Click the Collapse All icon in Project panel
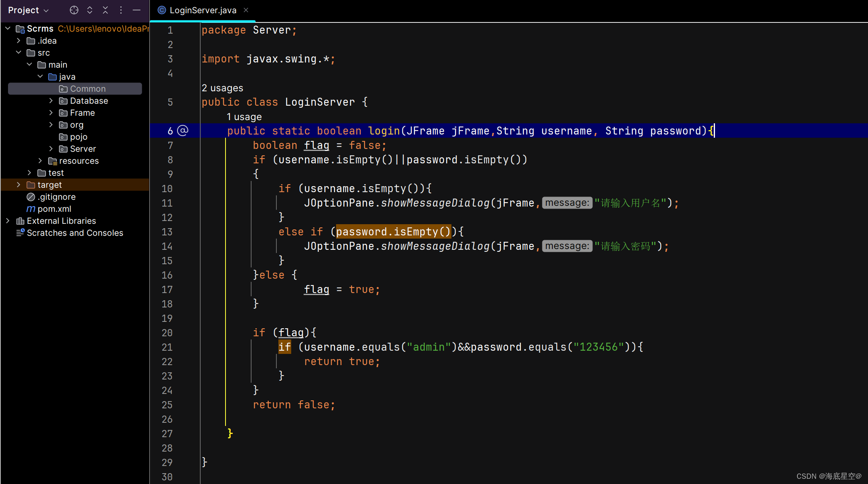 (x=105, y=10)
